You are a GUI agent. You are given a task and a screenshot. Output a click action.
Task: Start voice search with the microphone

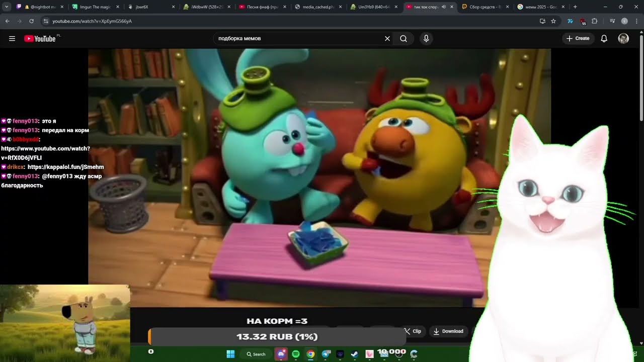(x=426, y=39)
